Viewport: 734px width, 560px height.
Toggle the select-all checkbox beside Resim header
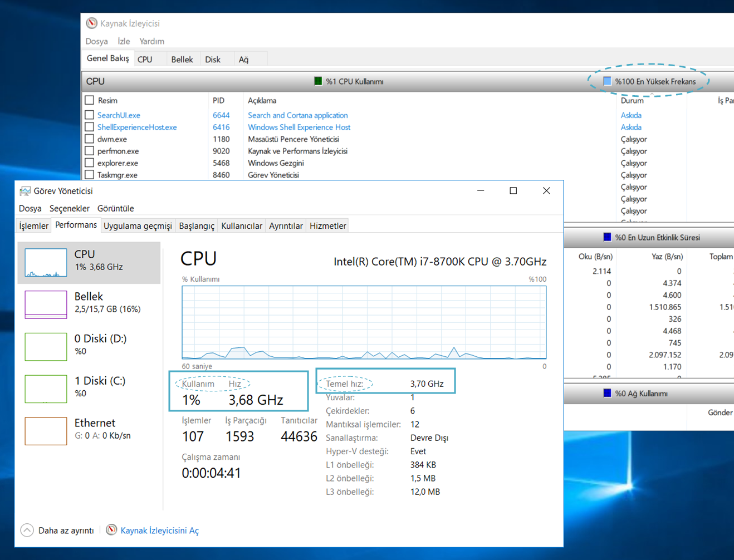point(89,100)
